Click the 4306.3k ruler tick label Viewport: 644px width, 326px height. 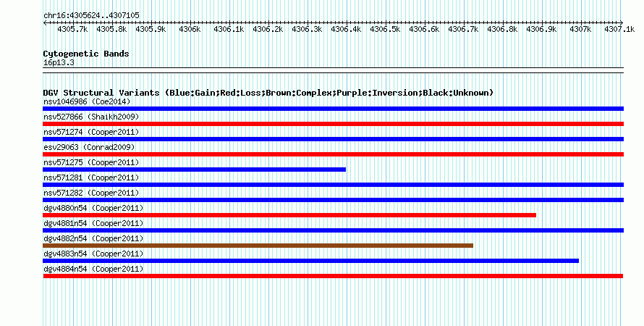point(307,29)
